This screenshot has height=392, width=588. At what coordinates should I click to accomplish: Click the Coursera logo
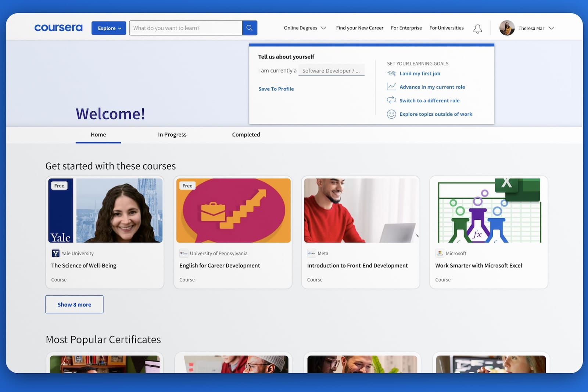[x=58, y=27]
